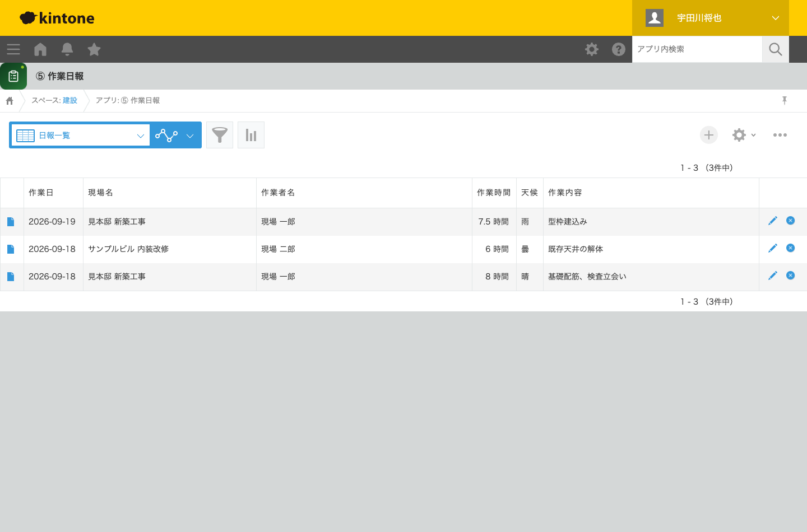
Task: Open the kintone settings gear in header
Action: click(592, 49)
